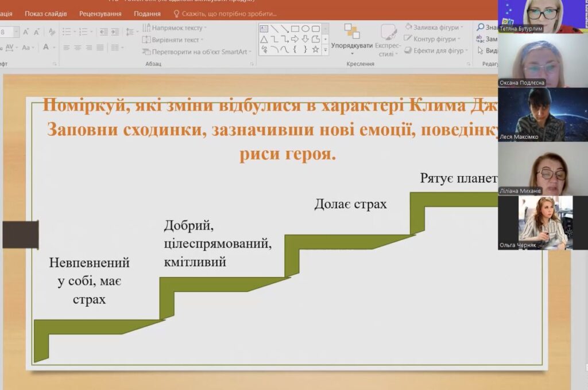Open 'Вирівняти текст' align text menu
This screenshot has height=390, width=588.
pos(173,40)
